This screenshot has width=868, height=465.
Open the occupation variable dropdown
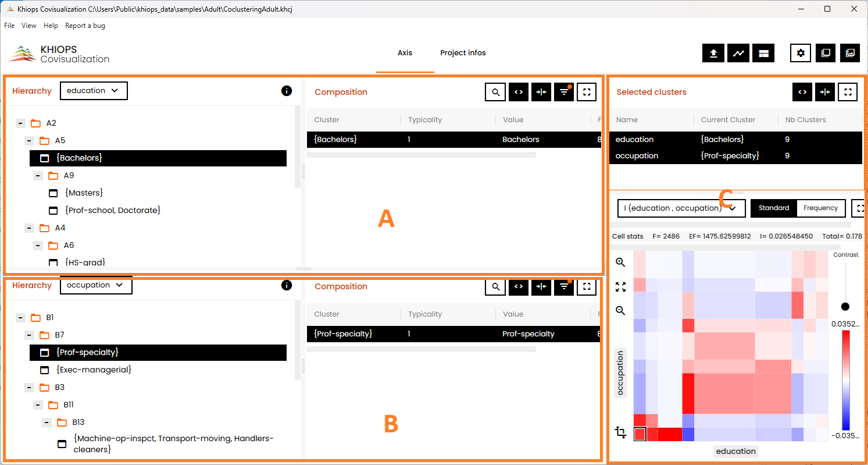point(96,285)
